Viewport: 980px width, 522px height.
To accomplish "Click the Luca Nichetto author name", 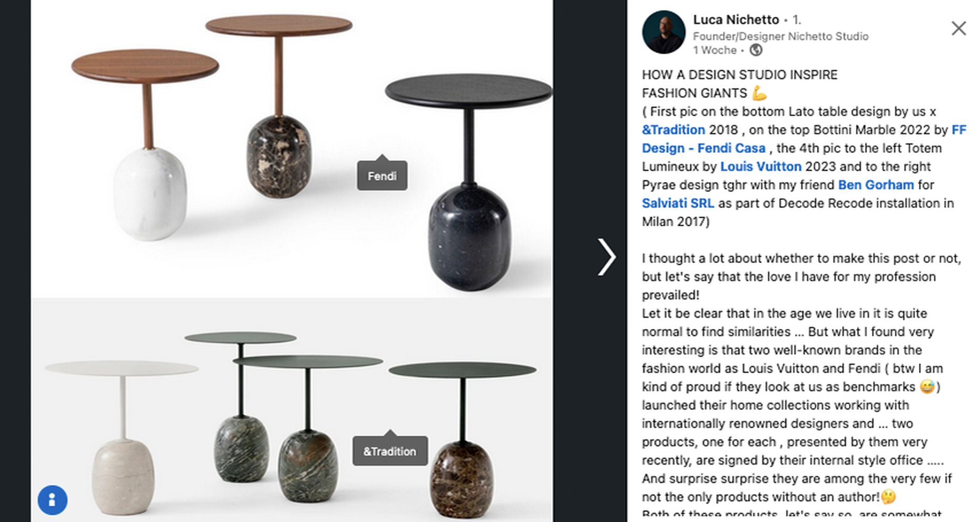I will click(736, 20).
